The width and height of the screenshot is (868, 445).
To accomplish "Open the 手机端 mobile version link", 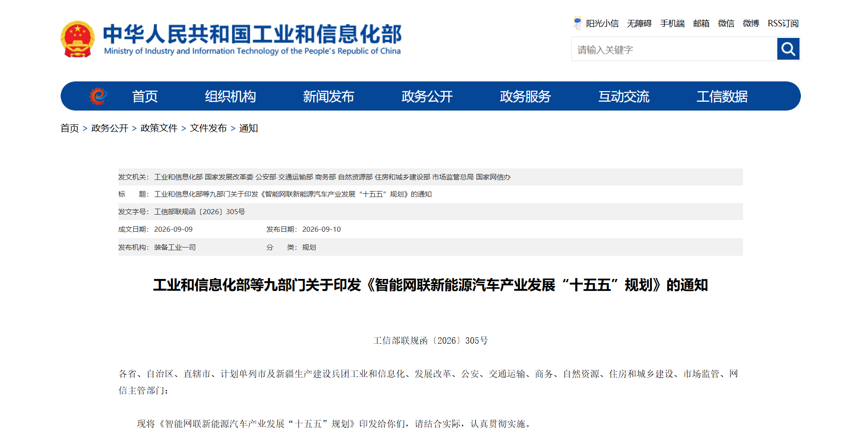I will click(672, 24).
